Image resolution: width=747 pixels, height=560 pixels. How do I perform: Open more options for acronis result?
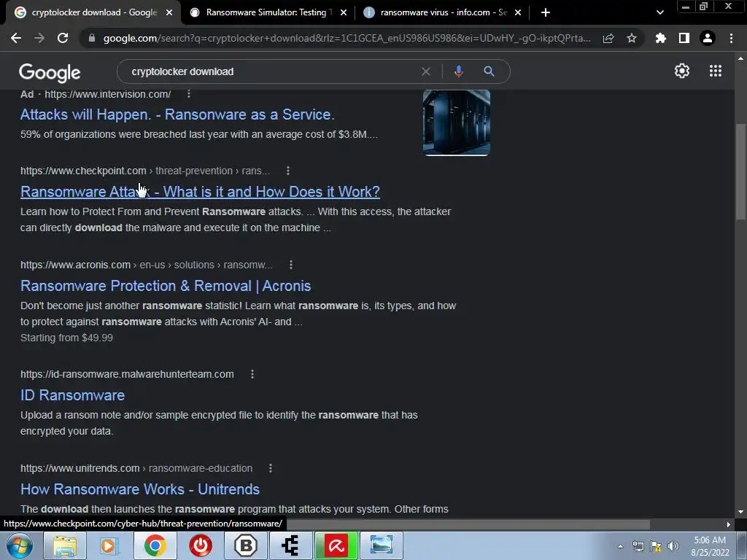pyautogui.click(x=291, y=265)
